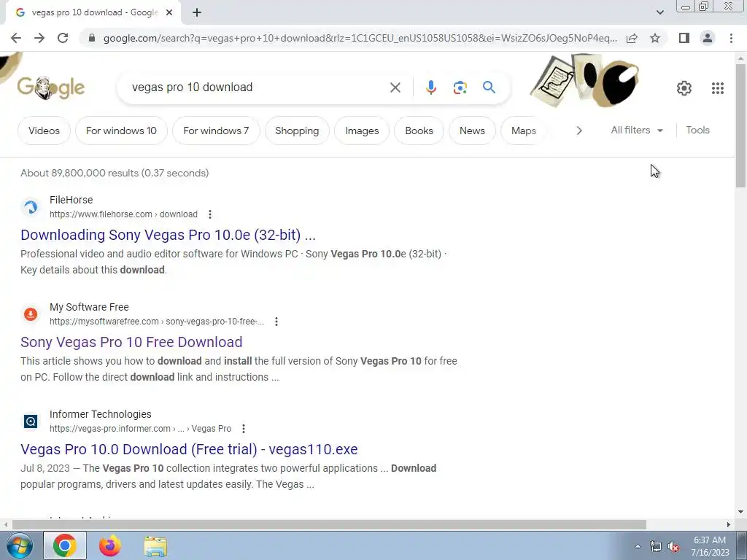
Task: Open vegas-pro.informer.com URL breadcrumb
Action: click(x=140, y=429)
